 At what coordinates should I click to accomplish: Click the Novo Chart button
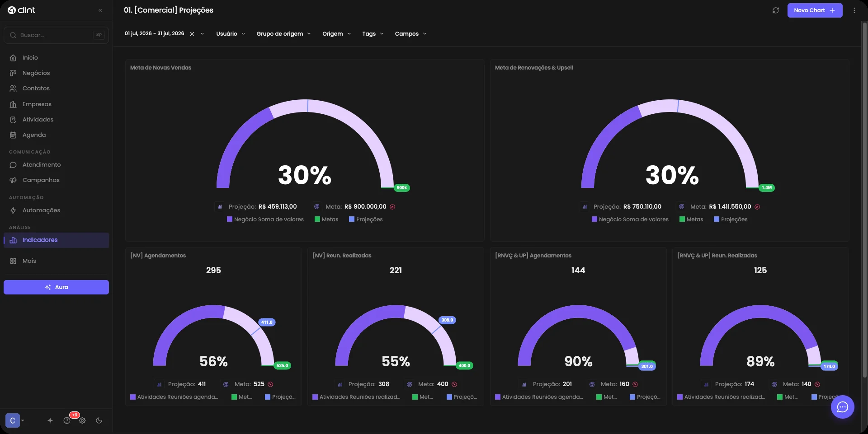coord(815,10)
